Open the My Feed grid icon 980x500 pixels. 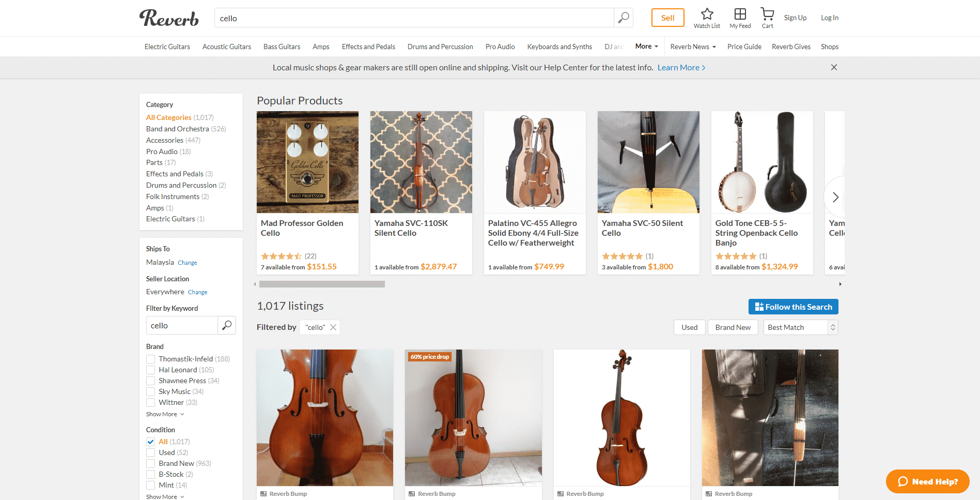[x=740, y=14]
